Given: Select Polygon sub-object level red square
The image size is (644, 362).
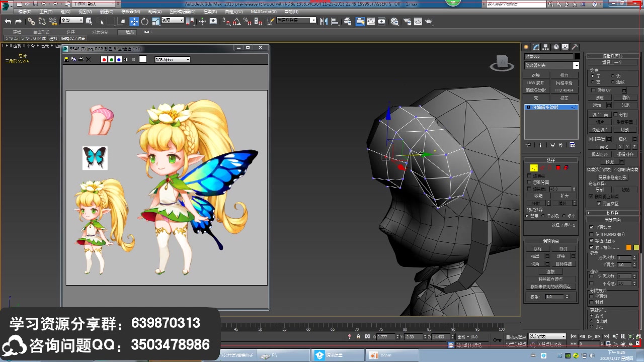Looking at the screenshot, I should coord(558,168).
